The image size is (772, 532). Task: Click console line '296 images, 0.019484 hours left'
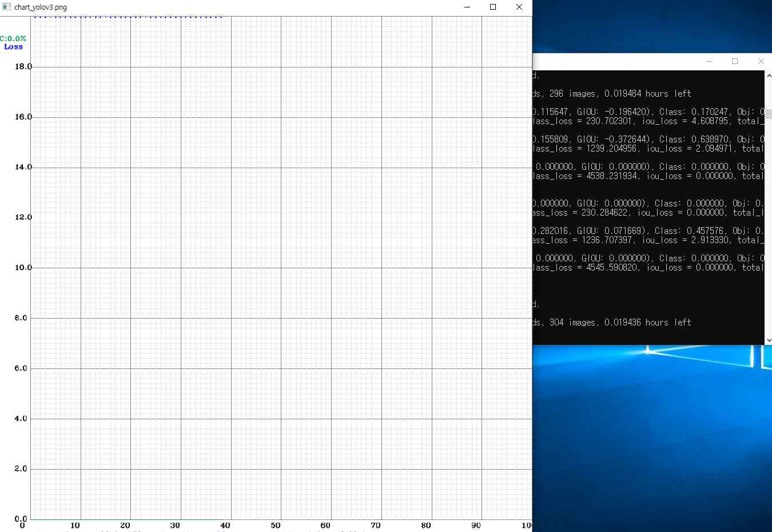tap(620, 94)
